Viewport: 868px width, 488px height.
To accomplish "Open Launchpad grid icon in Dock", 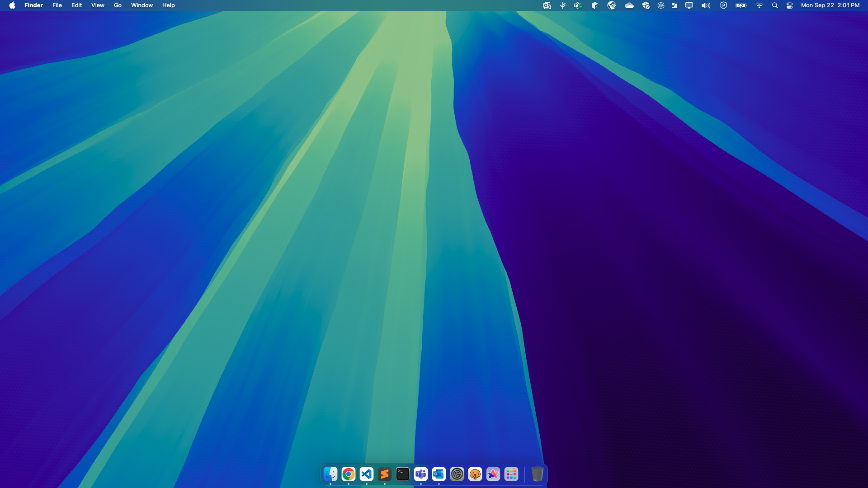I will coord(511,474).
